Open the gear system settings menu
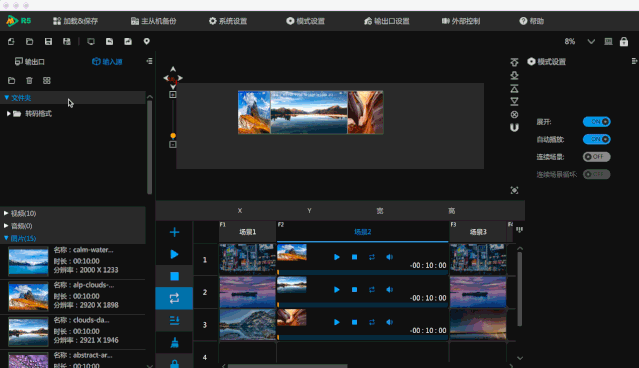 pos(228,21)
